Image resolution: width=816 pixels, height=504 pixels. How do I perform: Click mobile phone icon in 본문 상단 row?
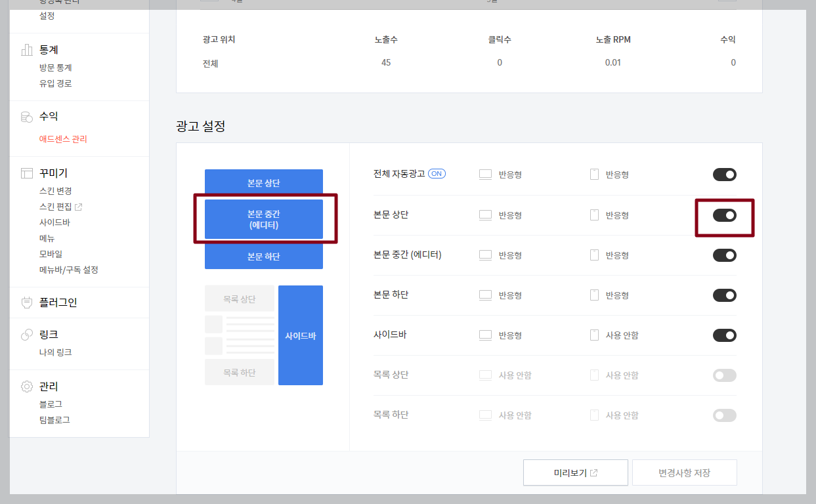coord(594,215)
